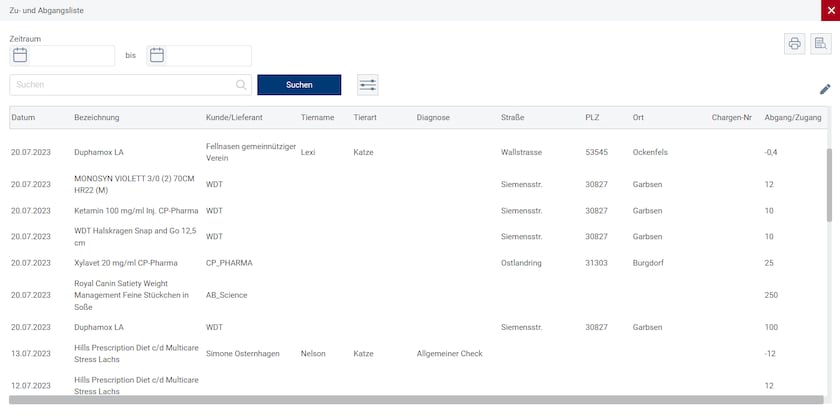Viewport: 840px width, 418px height.
Task: Click the -12 quantity value
Action: click(770, 354)
